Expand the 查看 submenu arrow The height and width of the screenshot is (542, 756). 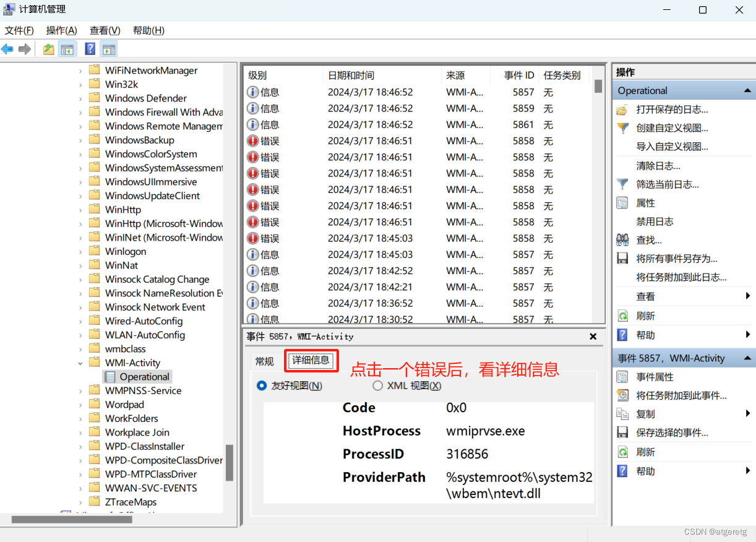(x=747, y=296)
